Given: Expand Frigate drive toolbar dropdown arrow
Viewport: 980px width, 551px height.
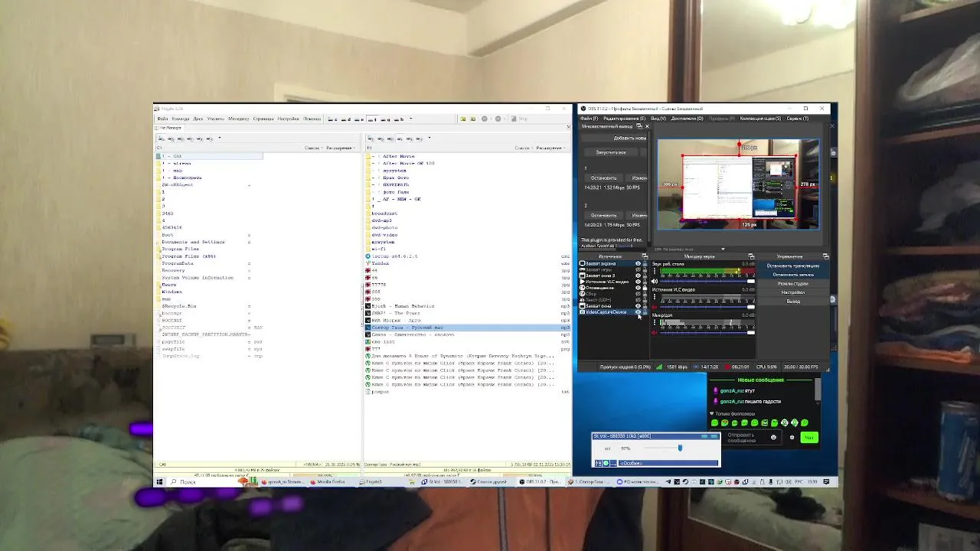Looking at the screenshot, I should 410,119.
